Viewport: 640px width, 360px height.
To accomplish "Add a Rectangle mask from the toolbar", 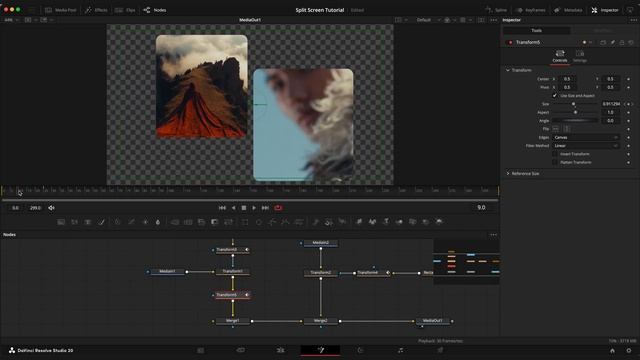I will coord(245,222).
